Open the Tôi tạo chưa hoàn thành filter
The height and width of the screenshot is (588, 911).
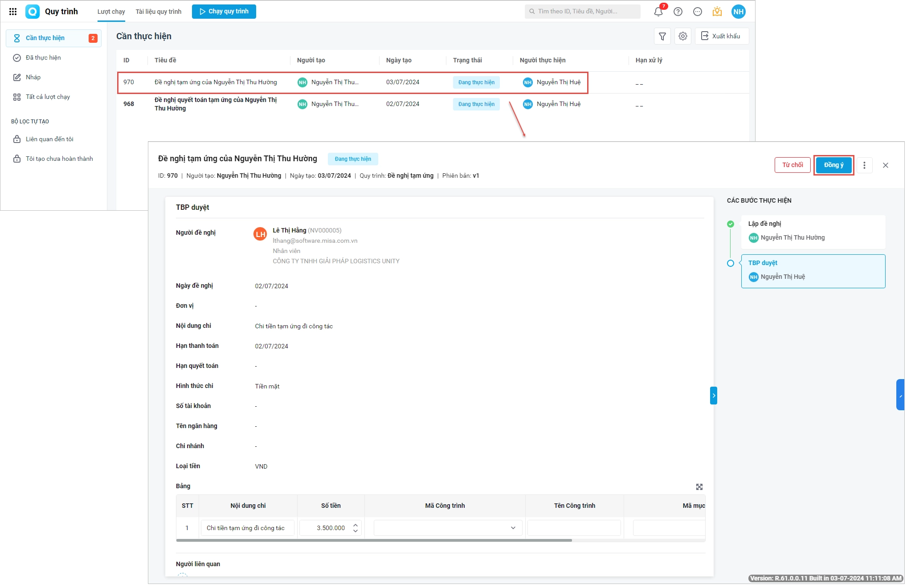coord(53,159)
